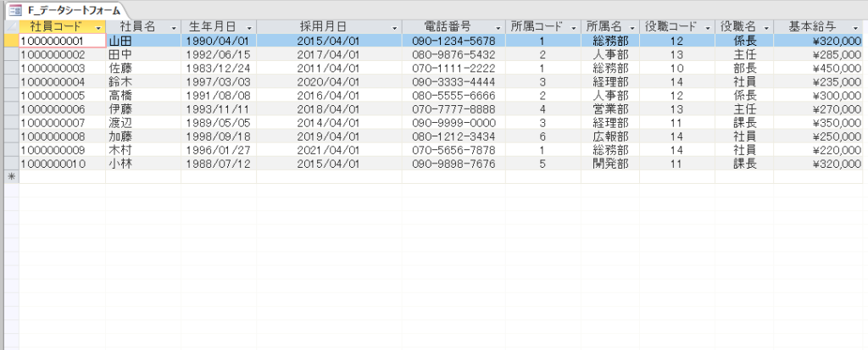This screenshot has height=350, width=868.
Task: Select the phone number cell 090-9999-0000
Action: click(453, 122)
